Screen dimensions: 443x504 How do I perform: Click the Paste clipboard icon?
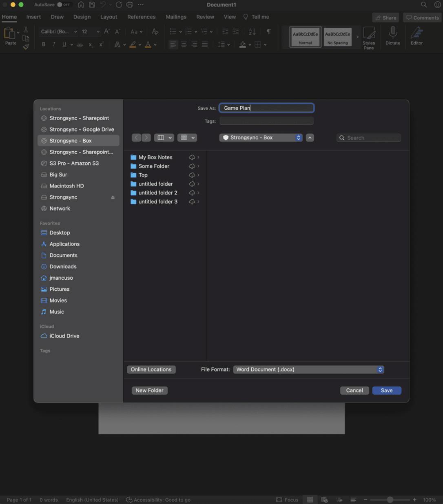click(9, 34)
